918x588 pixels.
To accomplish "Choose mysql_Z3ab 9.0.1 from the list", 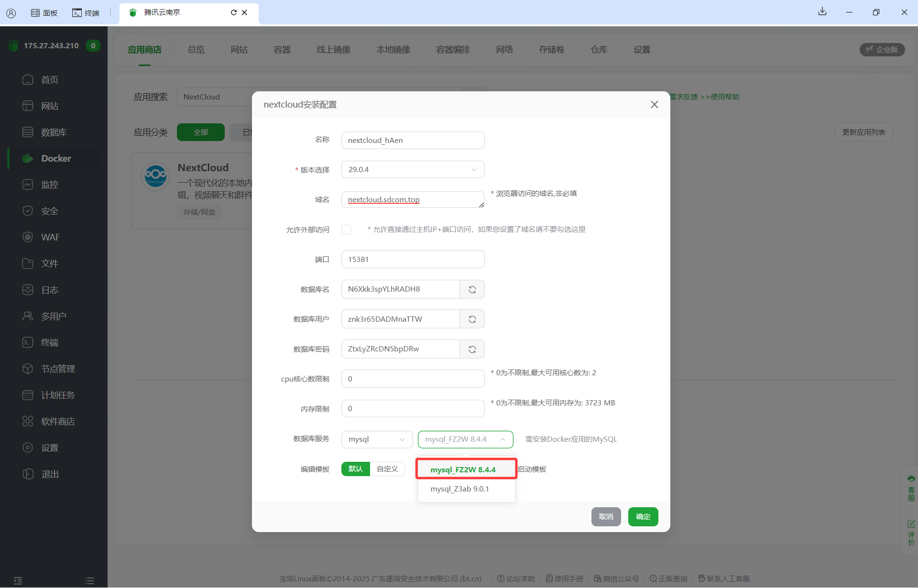I will (x=459, y=489).
